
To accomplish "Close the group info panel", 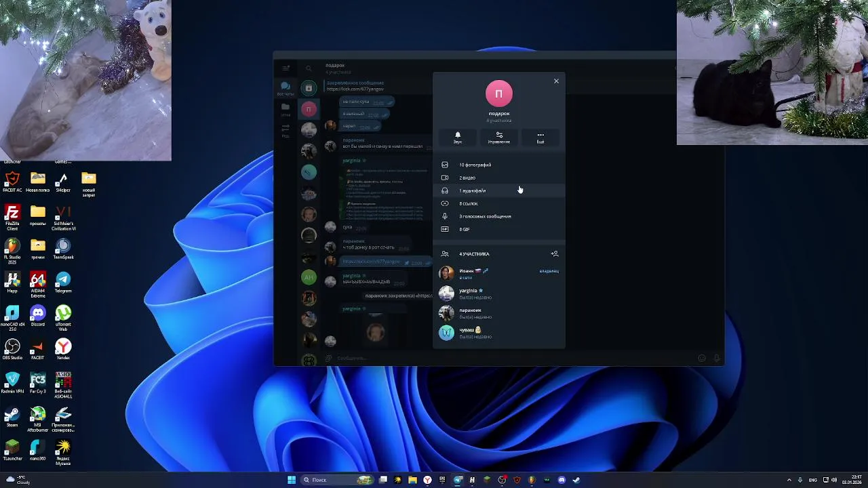I will click(556, 81).
